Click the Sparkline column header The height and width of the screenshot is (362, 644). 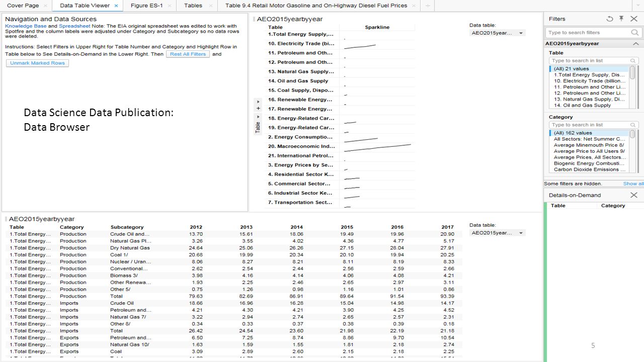[377, 27]
